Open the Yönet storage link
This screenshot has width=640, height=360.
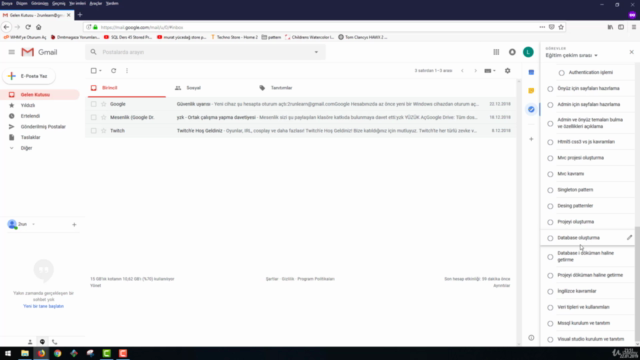pos(96,286)
